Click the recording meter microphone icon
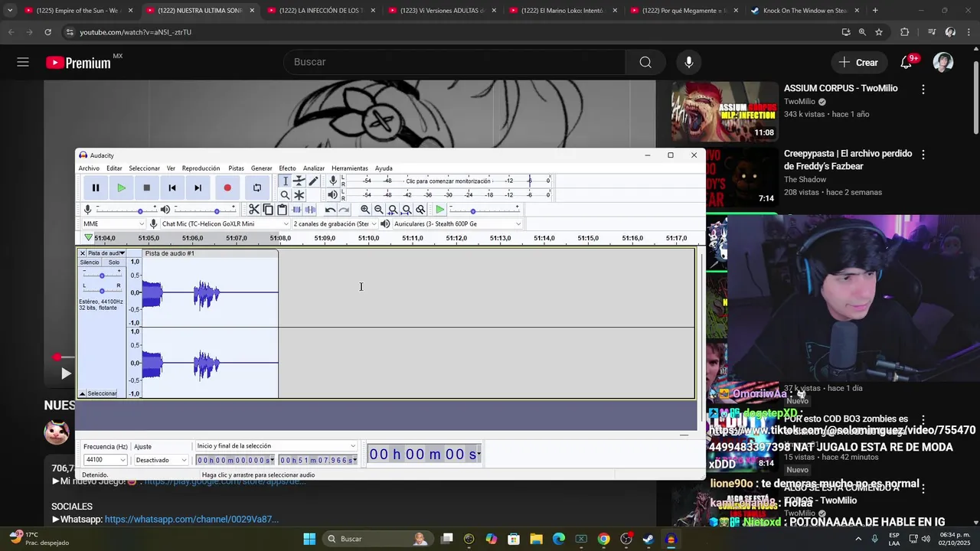This screenshot has height=551, width=980. 332,181
